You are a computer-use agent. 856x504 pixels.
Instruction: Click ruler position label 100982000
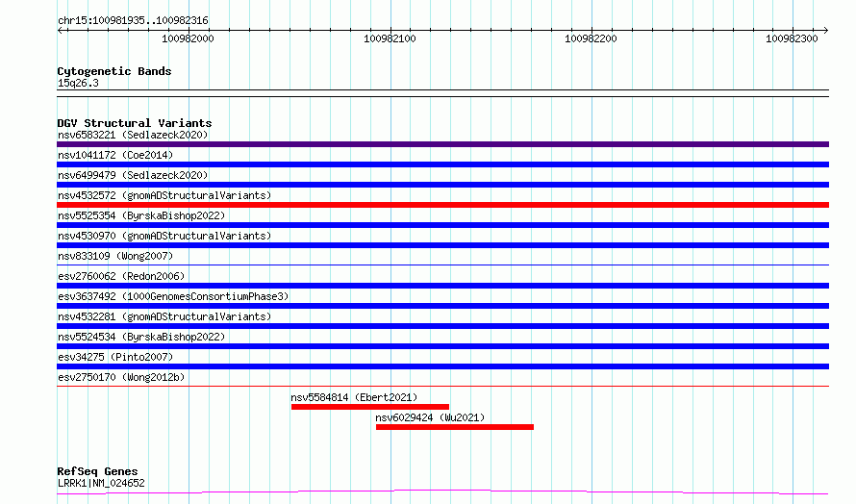pos(188,38)
